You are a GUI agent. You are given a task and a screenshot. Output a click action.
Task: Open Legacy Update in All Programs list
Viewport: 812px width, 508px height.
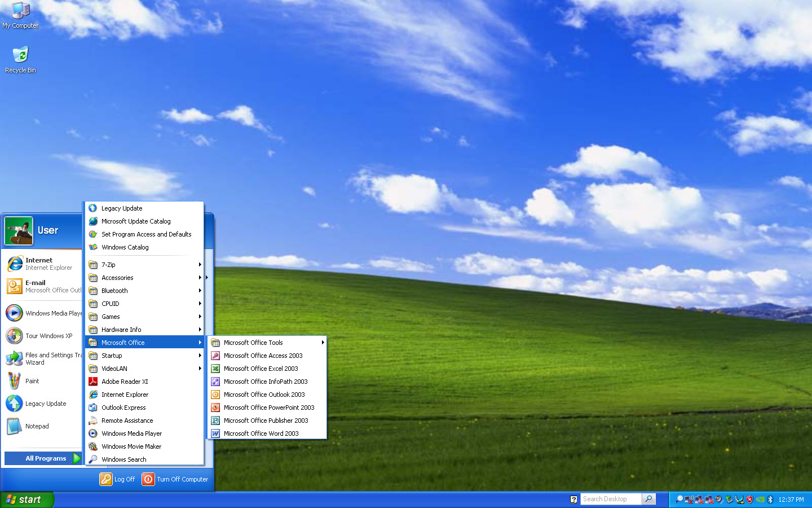coord(144,208)
